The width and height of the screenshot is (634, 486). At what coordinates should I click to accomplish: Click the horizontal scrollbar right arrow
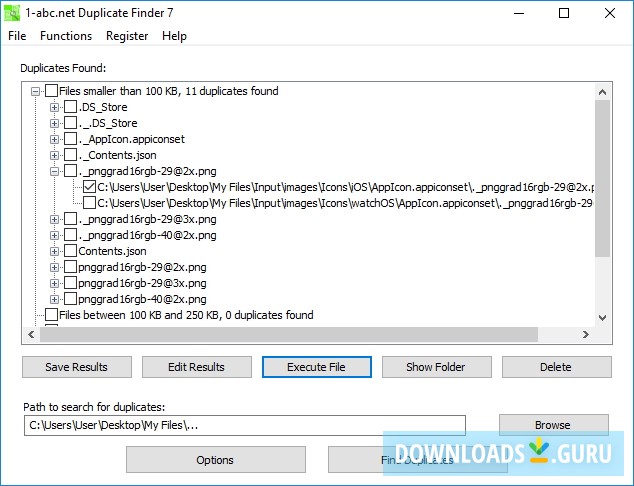tap(585, 334)
